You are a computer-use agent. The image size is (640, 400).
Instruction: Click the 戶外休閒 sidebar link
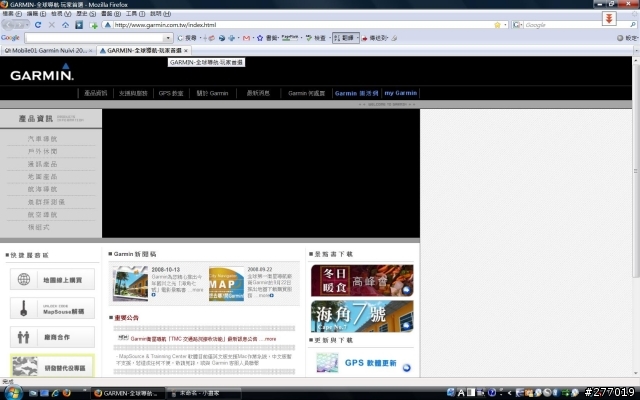click(42, 151)
